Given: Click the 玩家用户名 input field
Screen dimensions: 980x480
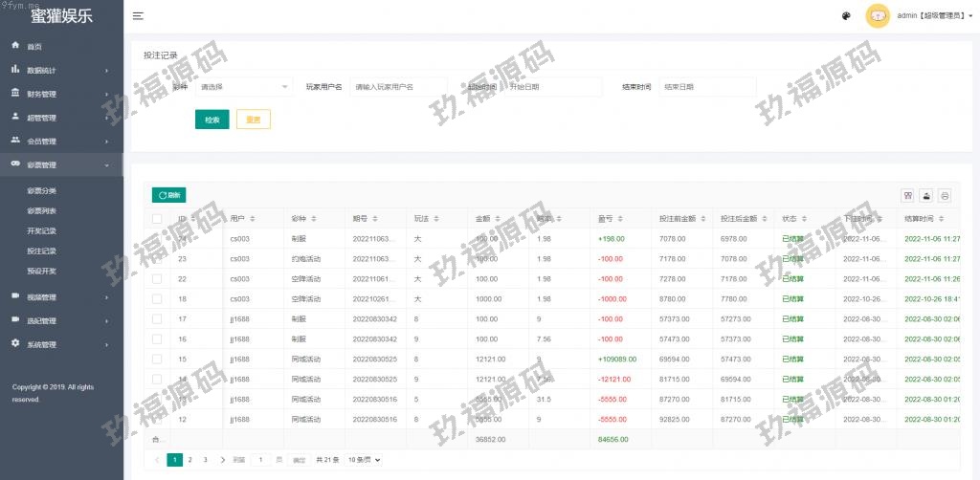Looking at the screenshot, I should (397, 87).
